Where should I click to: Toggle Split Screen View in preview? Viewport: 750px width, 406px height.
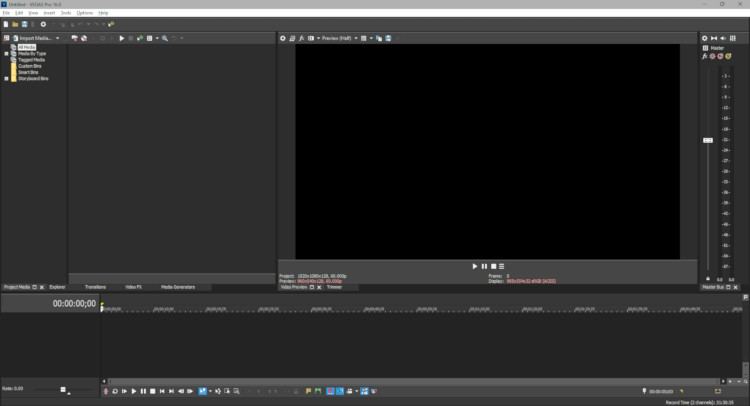click(311, 38)
